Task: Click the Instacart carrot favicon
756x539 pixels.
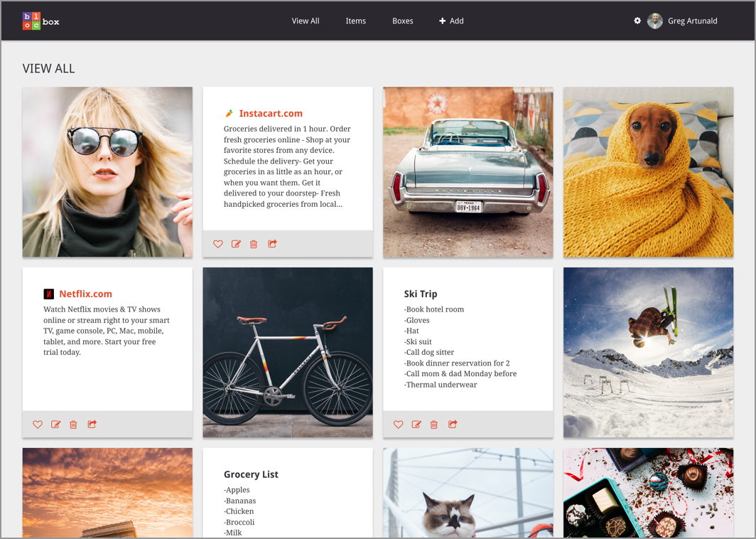Action: pos(229,113)
